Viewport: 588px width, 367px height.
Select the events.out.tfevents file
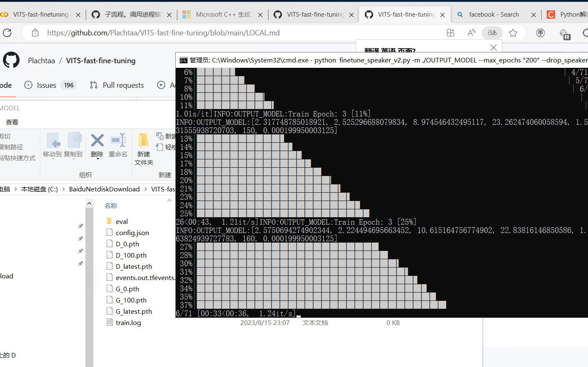(x=140, y=278)
